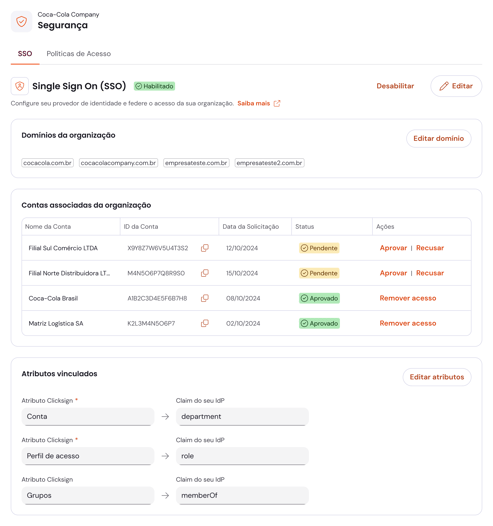The width and height of the screenshot is (493, 526).
Task: Click Pendente badge for Filial Norte Distribuidora
Action: tap(319, 273)
